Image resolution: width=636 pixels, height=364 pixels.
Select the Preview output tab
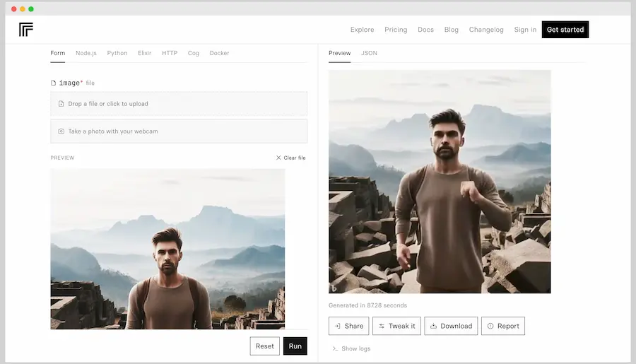click(x=339, y=53)
